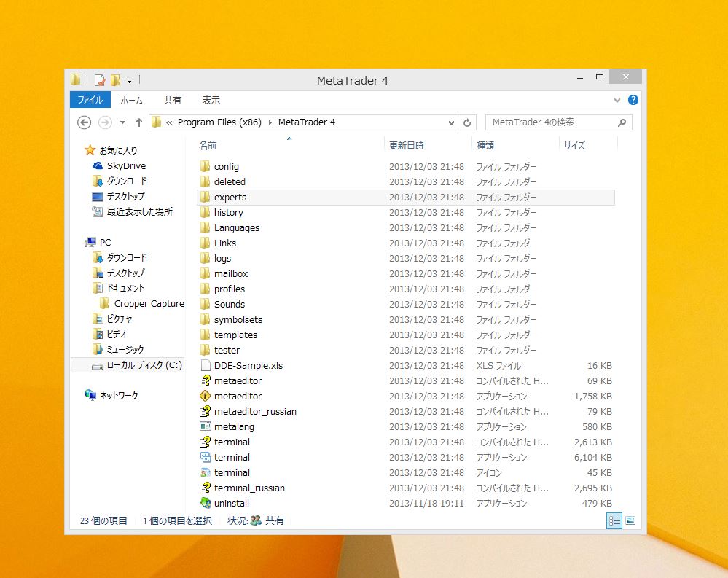The height and width of the screenshot is (578, 728).
Task: Open the Share ribbon tab
Action: point(172,100)
